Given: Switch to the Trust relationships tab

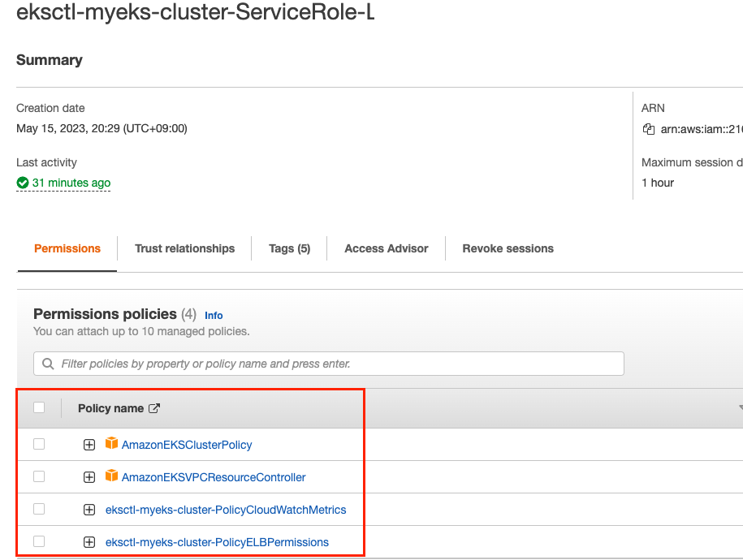Looking at the screenshot, I should pos(185,248).
